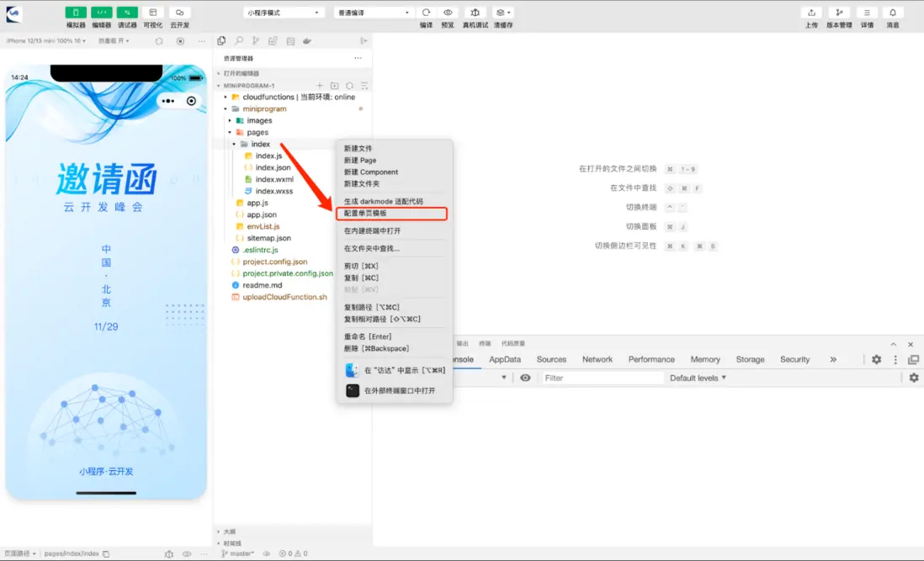This screenshot has height=561, width=924.
Task: Show the file explorer sidebar view
Action: tap(221, 40)
